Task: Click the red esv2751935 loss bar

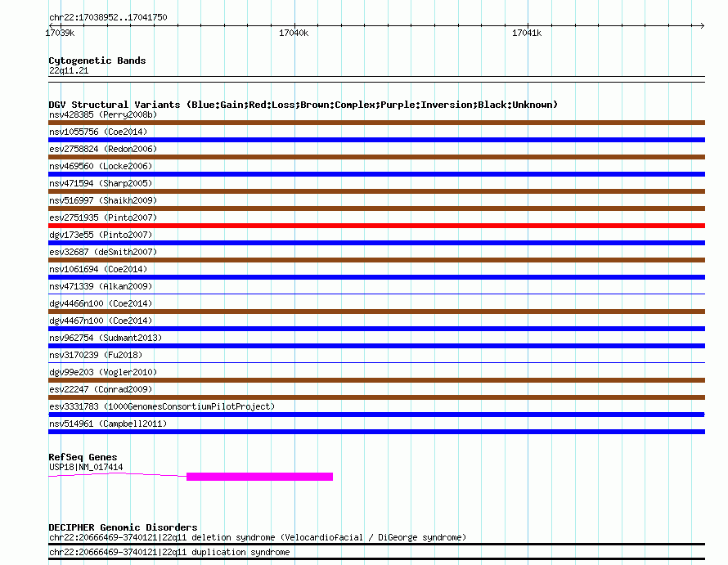Action: [x=376, y=226]
